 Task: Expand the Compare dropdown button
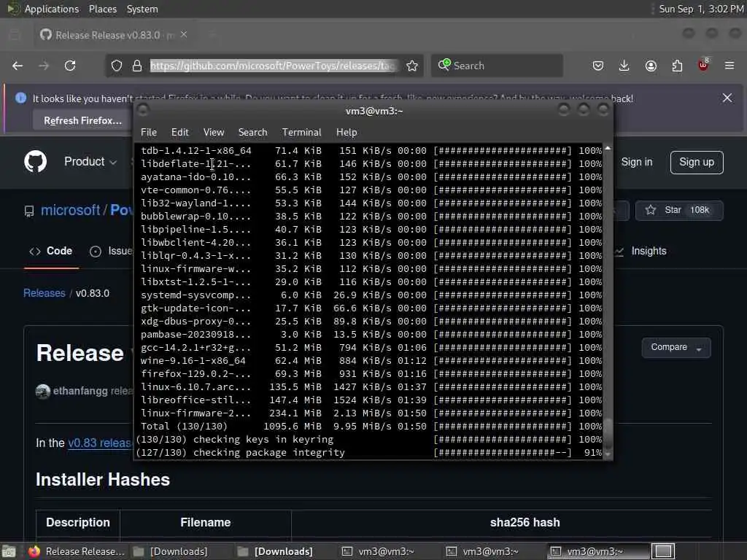click(676, 348)
